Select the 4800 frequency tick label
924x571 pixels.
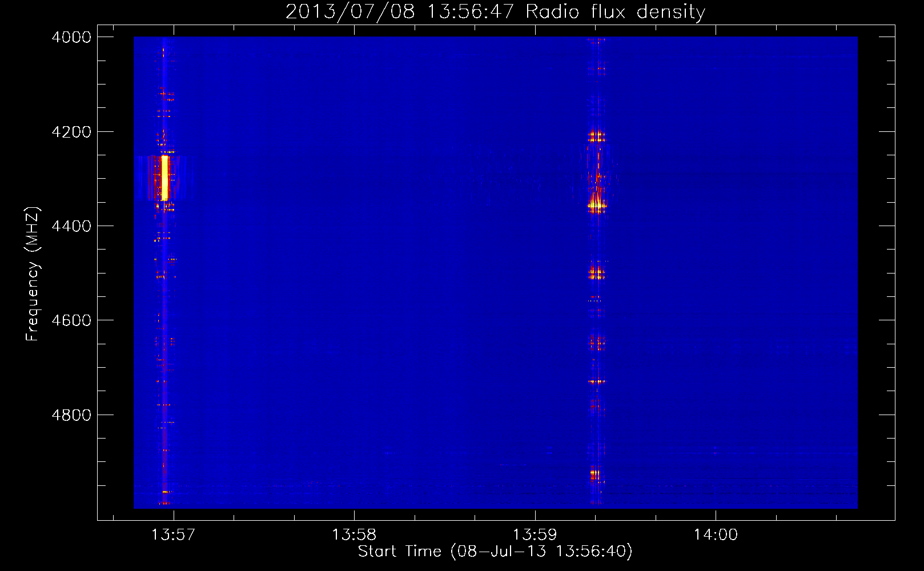coord(71,415)
